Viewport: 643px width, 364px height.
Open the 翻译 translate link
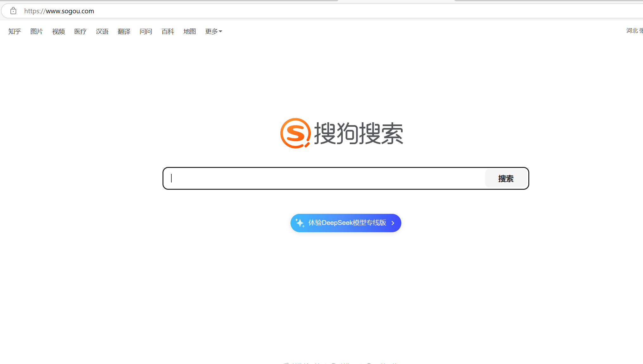click(124, 31)
